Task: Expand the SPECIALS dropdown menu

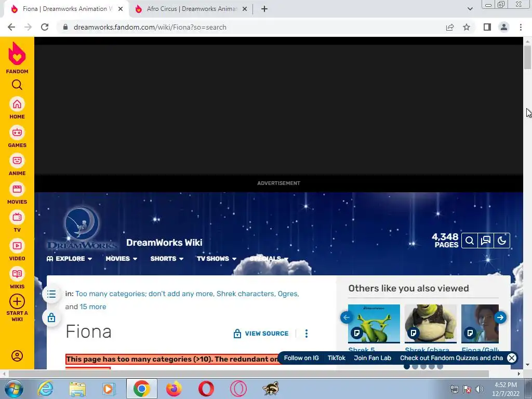Action: click(269, 259)
